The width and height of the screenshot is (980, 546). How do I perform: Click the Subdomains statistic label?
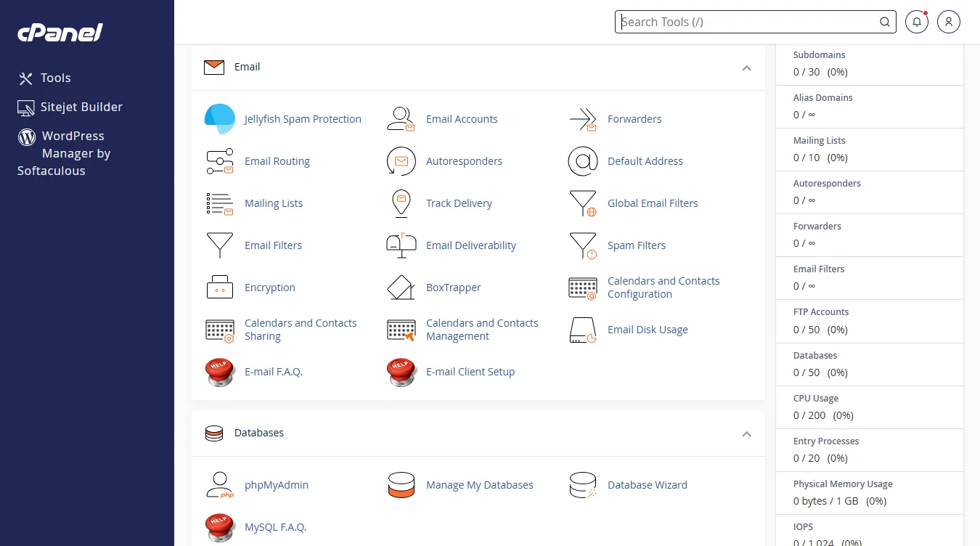pyautogui.click(x=820, y=55)
